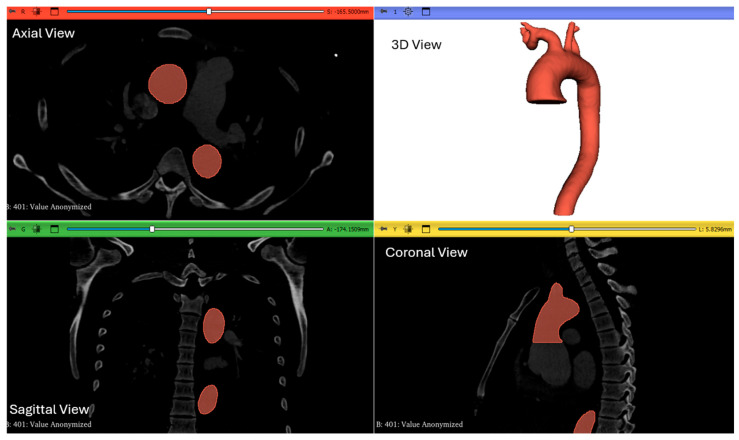Click the 'G' view label in the green bar
This screenshot has width=739, height=440.
[x=23, y=229]
